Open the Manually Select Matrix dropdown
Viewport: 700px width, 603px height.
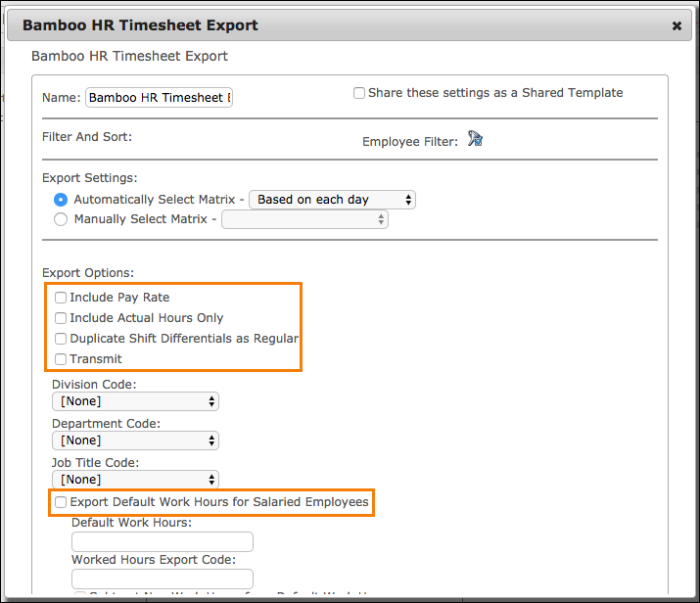(304, 219)
